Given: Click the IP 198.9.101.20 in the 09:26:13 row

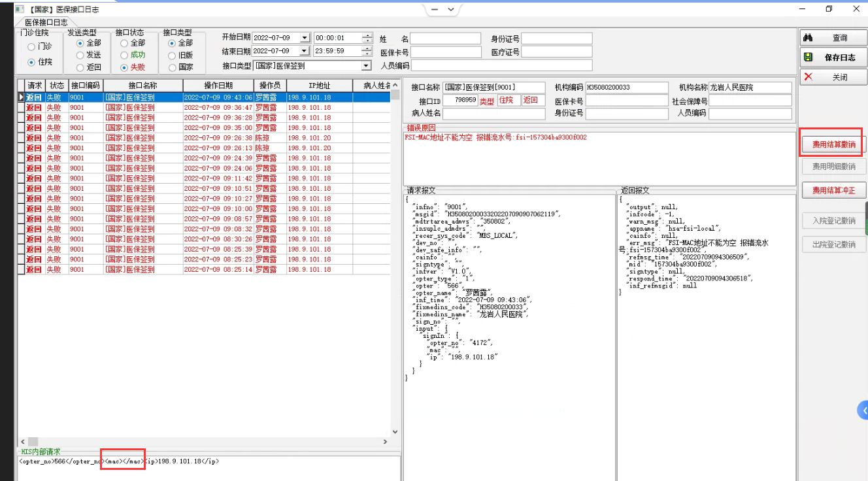Looking at the screenshot, I should tap(310, 148).
